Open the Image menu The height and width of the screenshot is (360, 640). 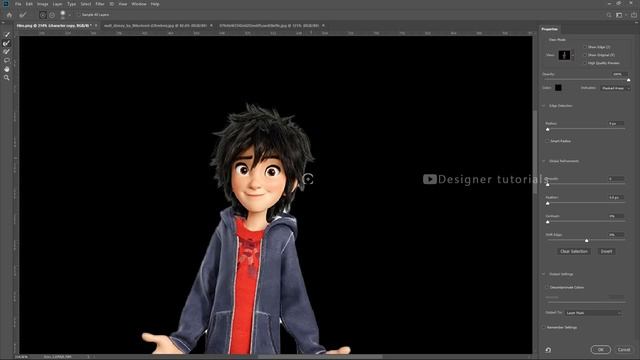[x=42, y=4]
